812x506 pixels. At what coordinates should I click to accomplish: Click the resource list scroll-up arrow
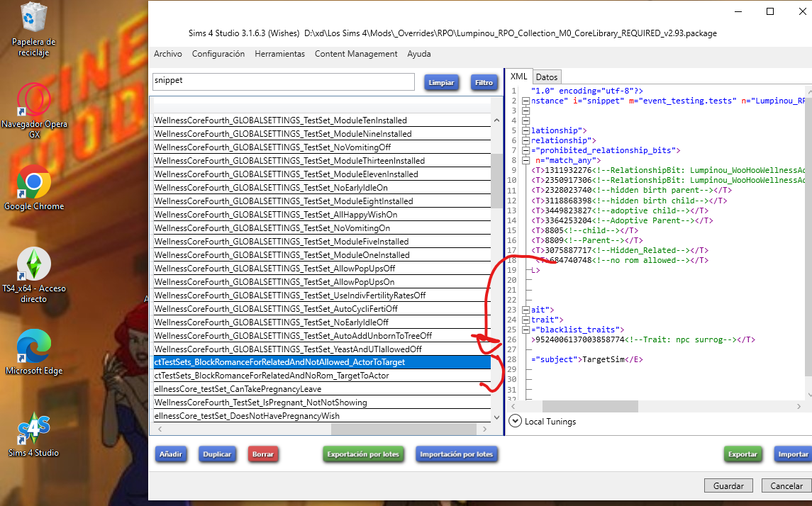[496, 120]
